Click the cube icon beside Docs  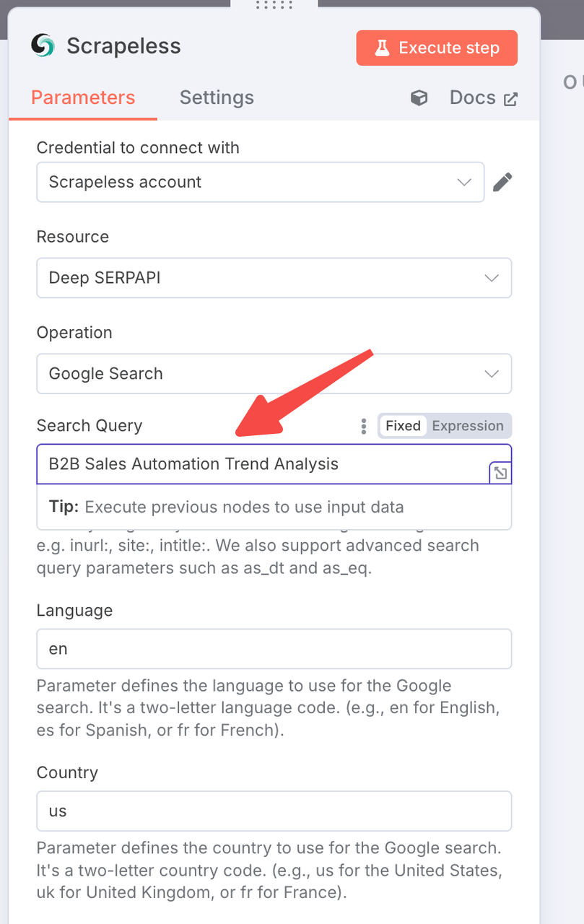419,98
